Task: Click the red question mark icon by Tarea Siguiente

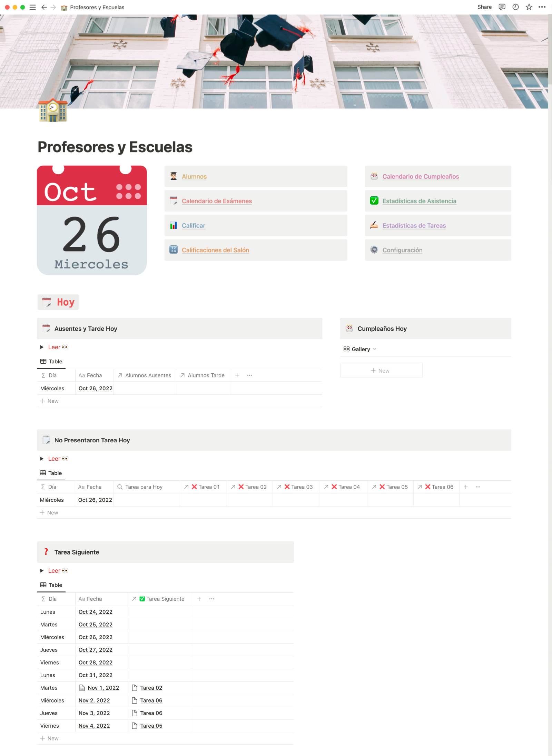Action: [x=46, y=552]
